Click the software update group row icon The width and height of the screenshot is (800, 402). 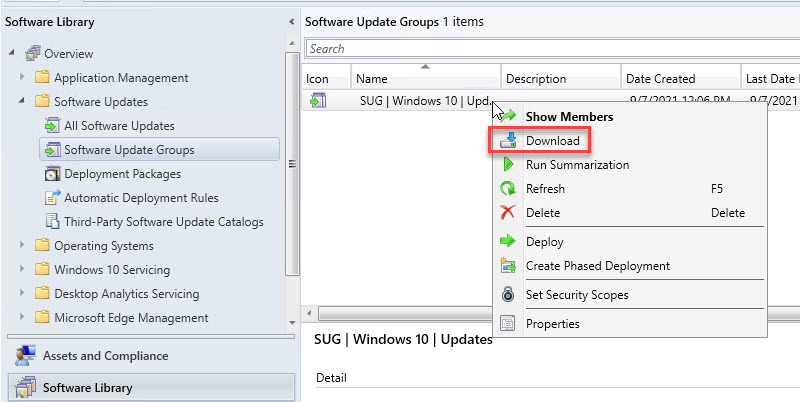317,100
